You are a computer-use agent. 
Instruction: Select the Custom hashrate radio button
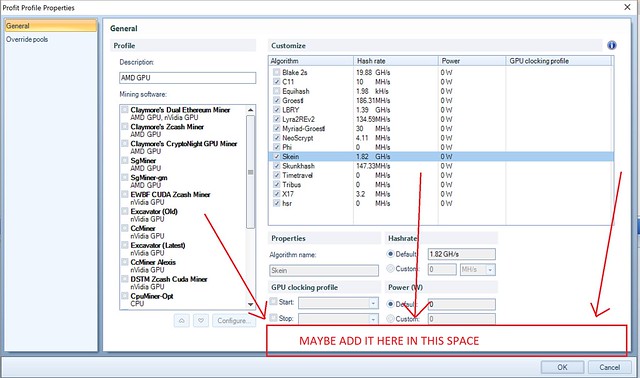(390, 269)
